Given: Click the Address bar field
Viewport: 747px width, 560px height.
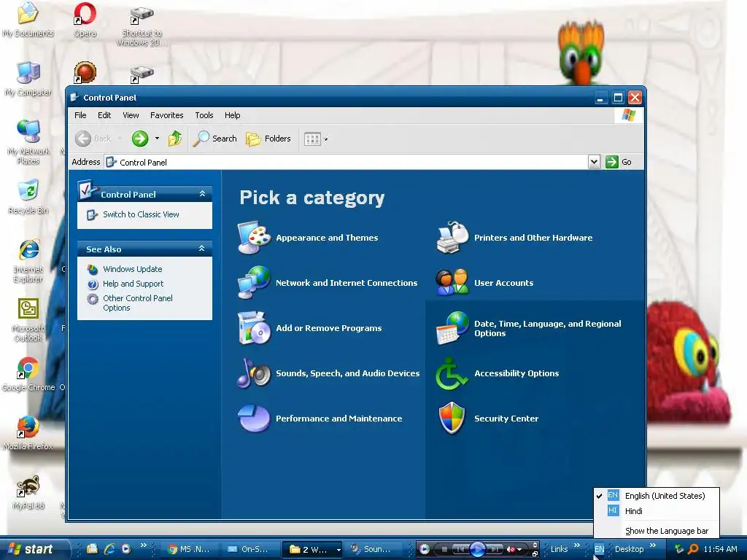Looking at the screenshot, I should pyautogui.click(x=347, y=162).
